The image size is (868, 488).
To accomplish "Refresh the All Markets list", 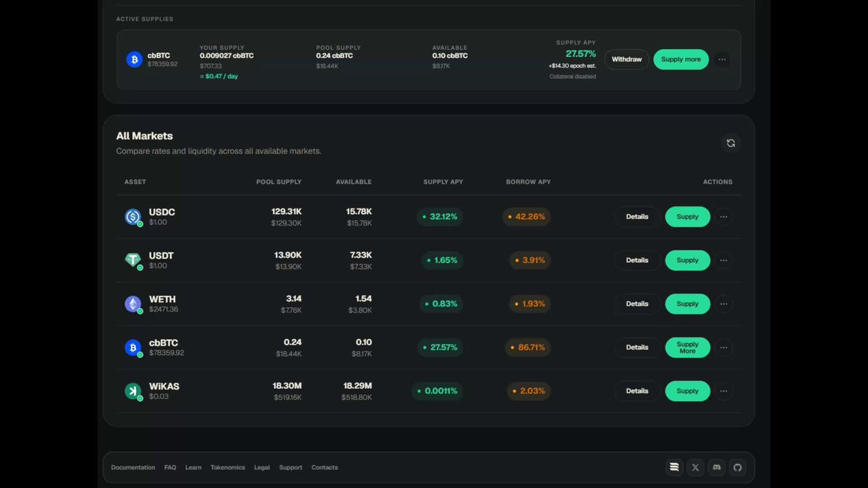I will click(x=731, y=143).
